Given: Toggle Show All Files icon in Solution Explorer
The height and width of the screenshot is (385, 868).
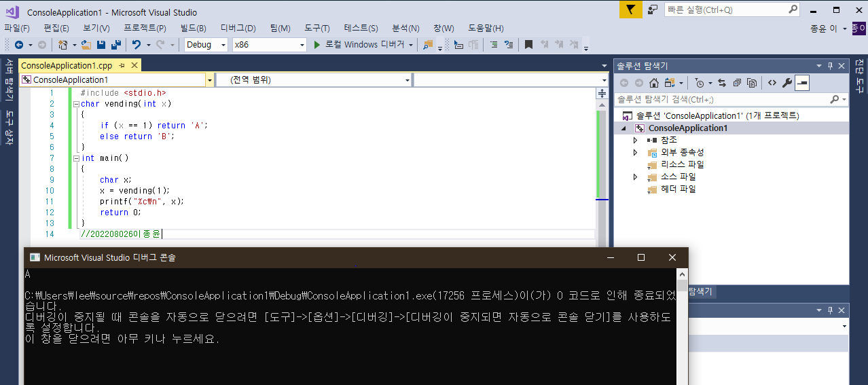Looking at the screenshot, I should click(x=751, y=83).
